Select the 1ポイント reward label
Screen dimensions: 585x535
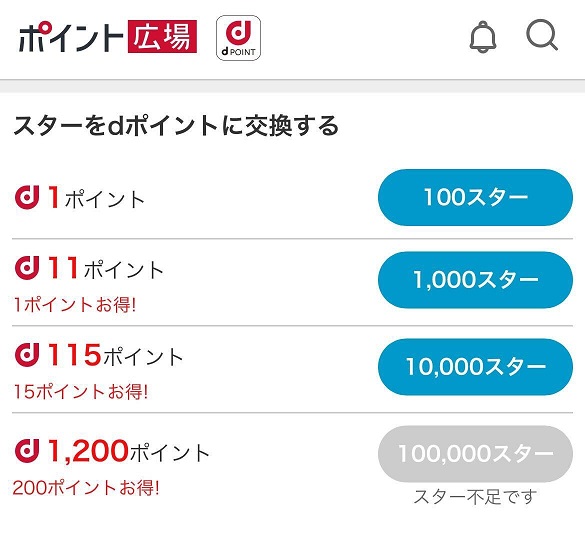pyautogui.click(x=96, y=197)
